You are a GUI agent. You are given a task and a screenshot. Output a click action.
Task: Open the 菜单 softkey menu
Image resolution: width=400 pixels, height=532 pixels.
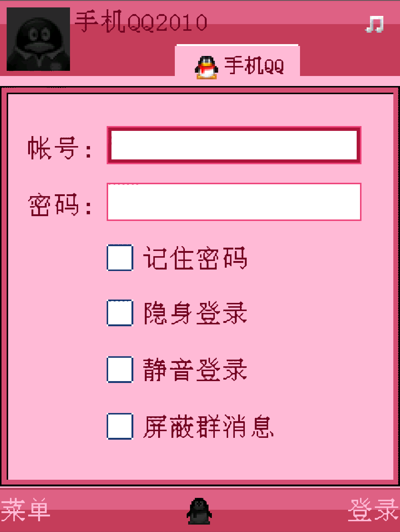pos(25,510)
